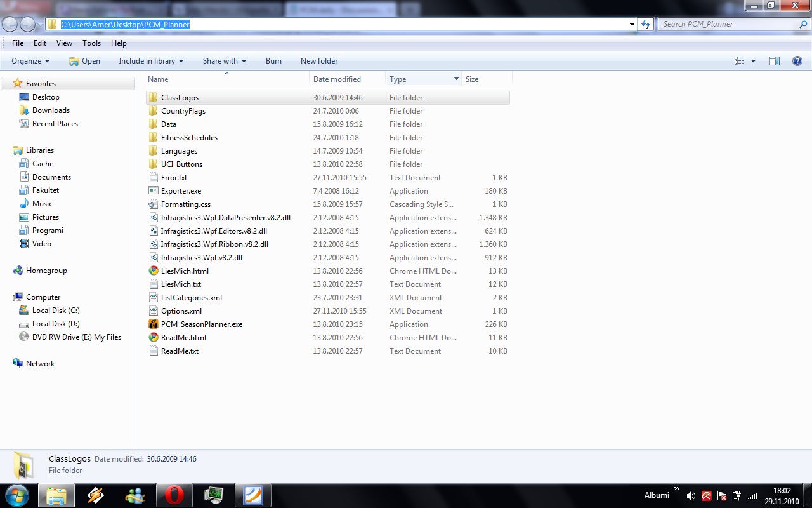
Task: Click the volume speaker tray icon
Action: pos(691,496)
